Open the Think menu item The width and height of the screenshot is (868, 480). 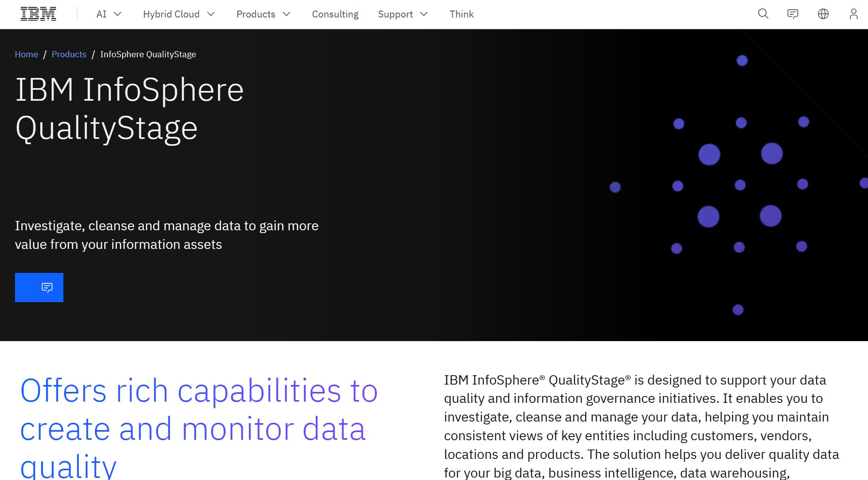(x=461, y=14)
